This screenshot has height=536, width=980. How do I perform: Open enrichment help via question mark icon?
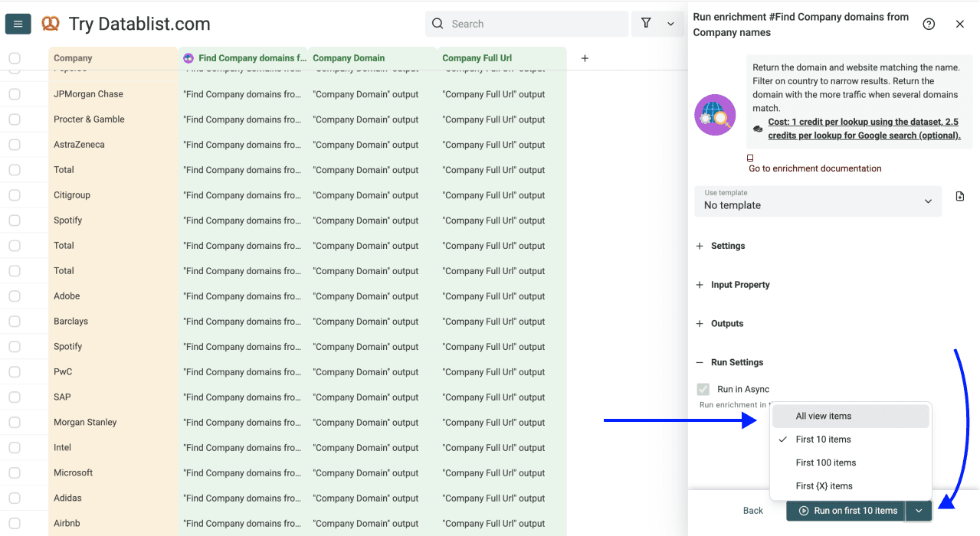pos(929,24)
